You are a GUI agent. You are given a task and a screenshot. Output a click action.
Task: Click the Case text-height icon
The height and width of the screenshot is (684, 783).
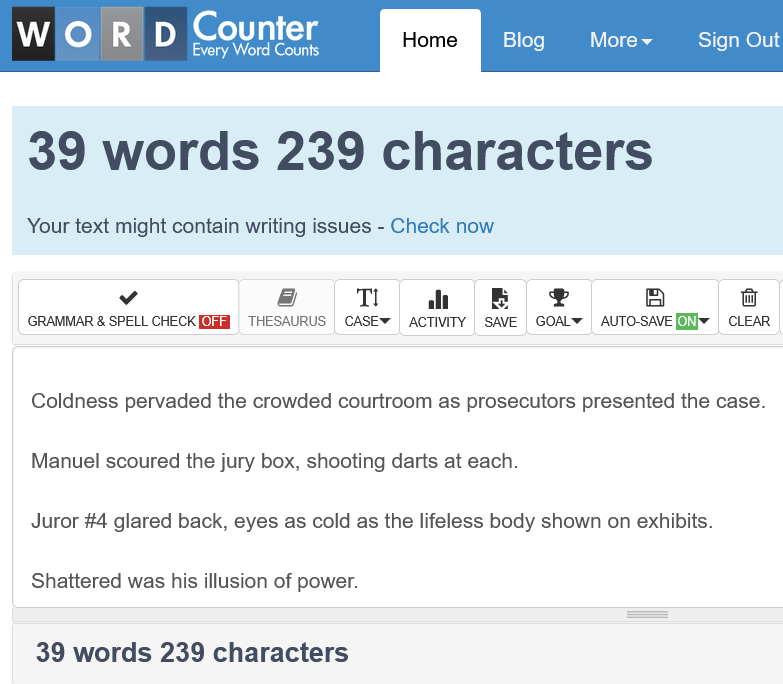pyautogui.click(x=367, y=298)
